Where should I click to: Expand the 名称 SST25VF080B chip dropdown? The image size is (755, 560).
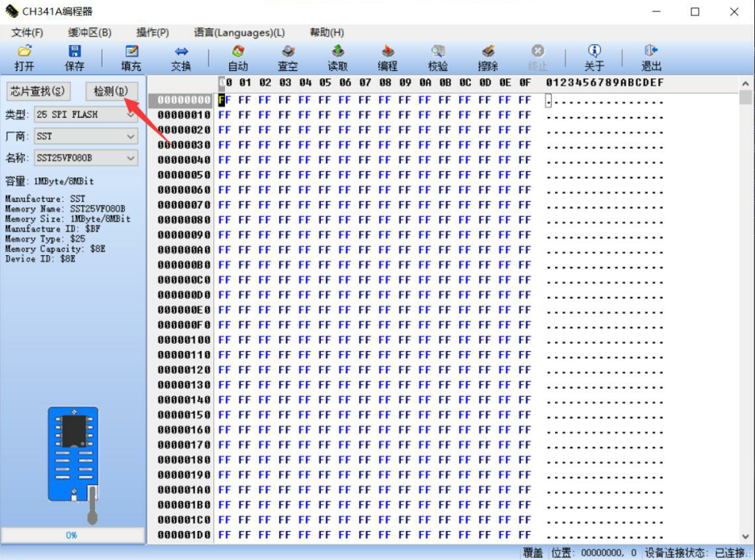86,158
